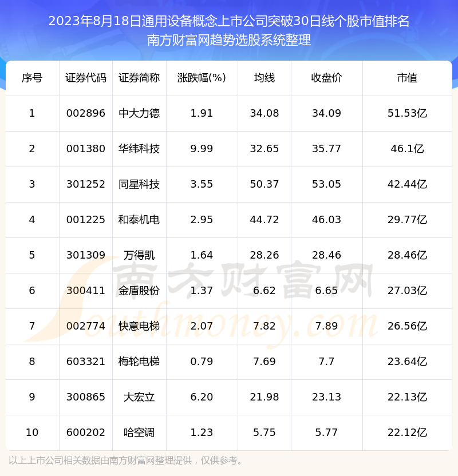Click closing price 53.05
The height and width of the screenshot is (476, 458).
tap(326, 184)
